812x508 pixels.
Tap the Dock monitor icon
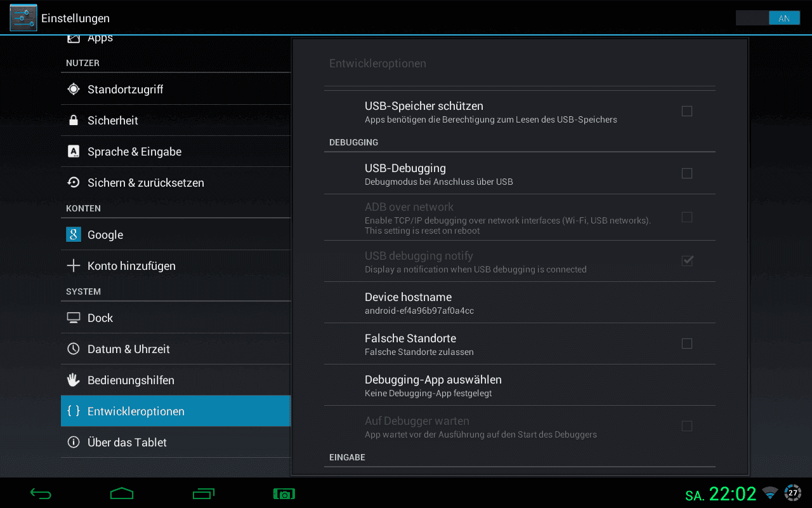click(x=74, y=317)
